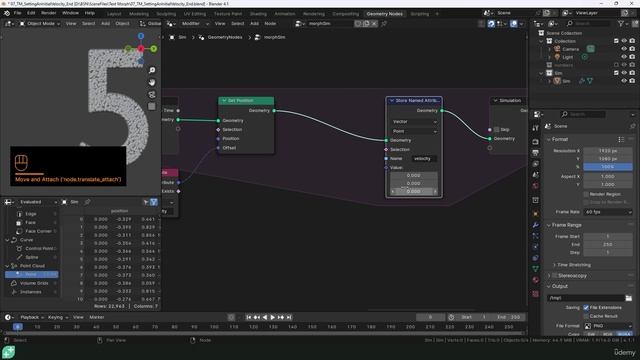Viewport: 640px width, 360px height.
Task: Hide the Light object in viewport
Action: (624, 57)
